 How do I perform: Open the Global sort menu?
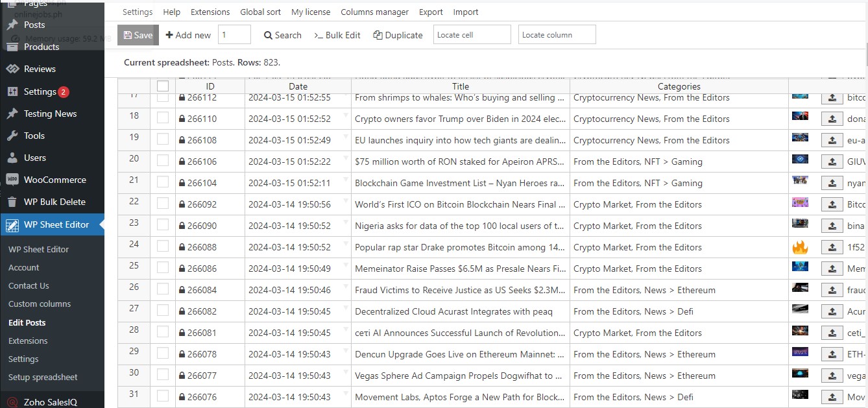click(260, 12)
